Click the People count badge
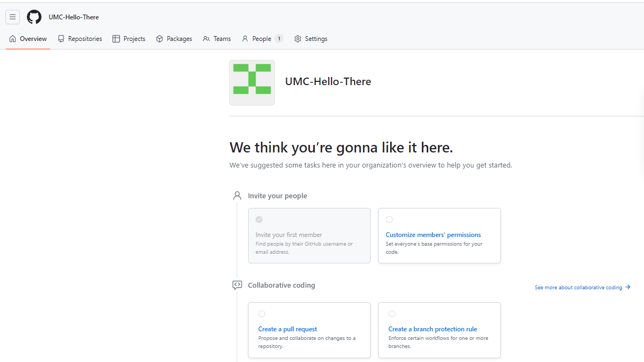 click(279, 39)
